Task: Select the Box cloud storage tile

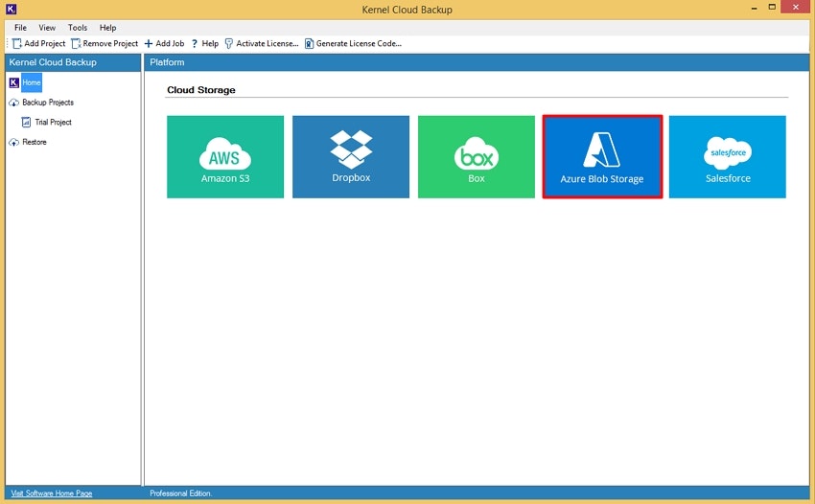Action: (x=477, y=157)
